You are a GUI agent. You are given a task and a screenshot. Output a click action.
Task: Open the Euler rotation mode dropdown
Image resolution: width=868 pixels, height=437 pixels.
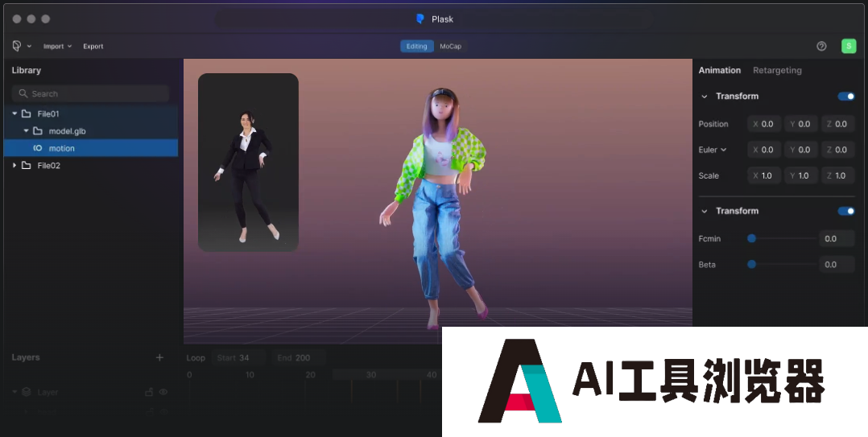(x=713, y=150)
